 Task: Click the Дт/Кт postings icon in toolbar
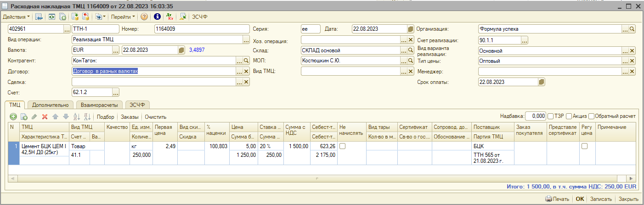point(170,17)
